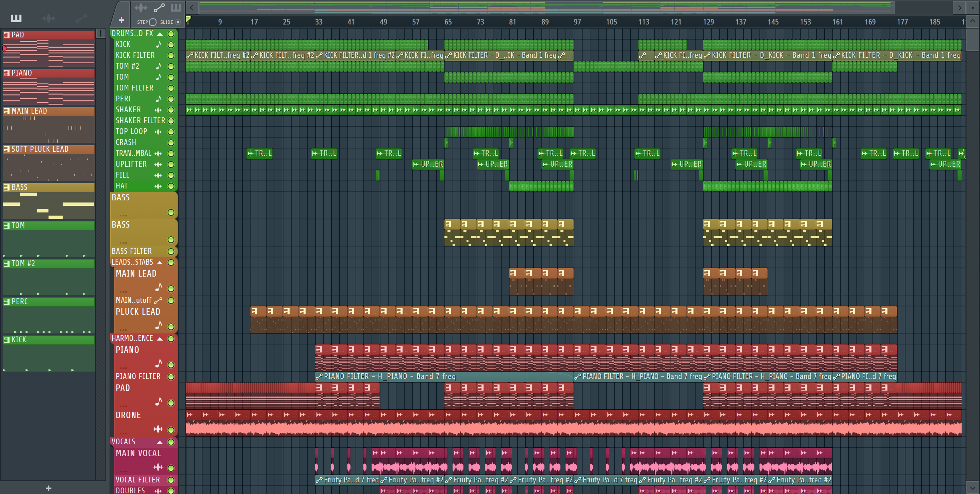This screenshot has height=494, width=980.
Task: Click the note icon on the KICK track
Action: coord(159,45)
